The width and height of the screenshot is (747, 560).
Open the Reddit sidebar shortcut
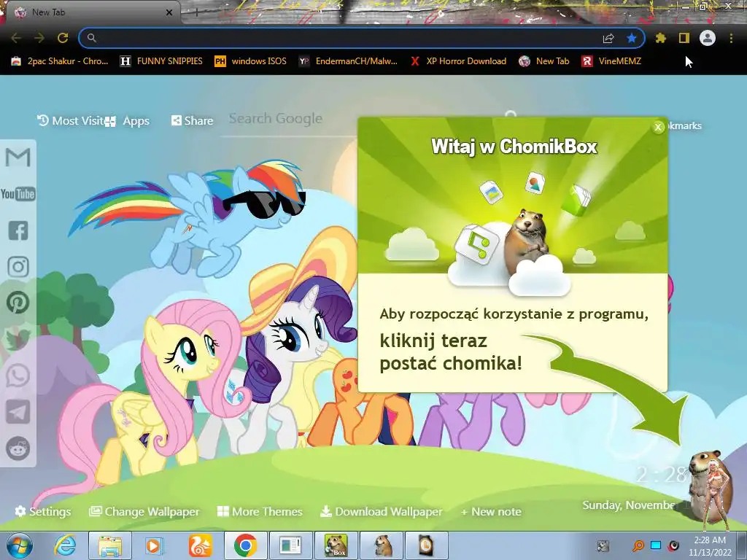click(18, 448)
